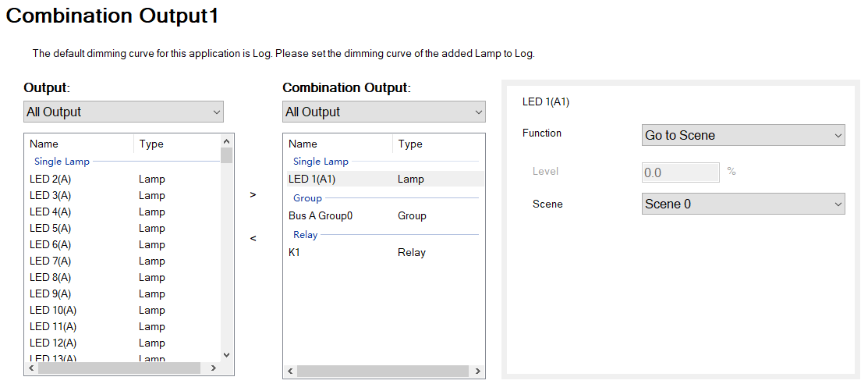Image resolution: width=868 pixels, height=384 pixels.
Task: Open the Combination Output filter dropdown
Action: pos(384,112)
